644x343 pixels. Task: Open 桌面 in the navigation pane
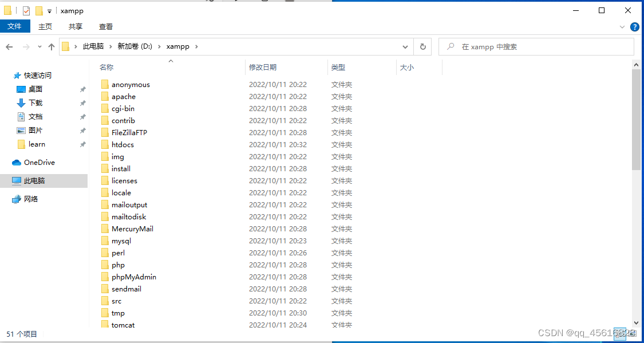coord(35,89)
